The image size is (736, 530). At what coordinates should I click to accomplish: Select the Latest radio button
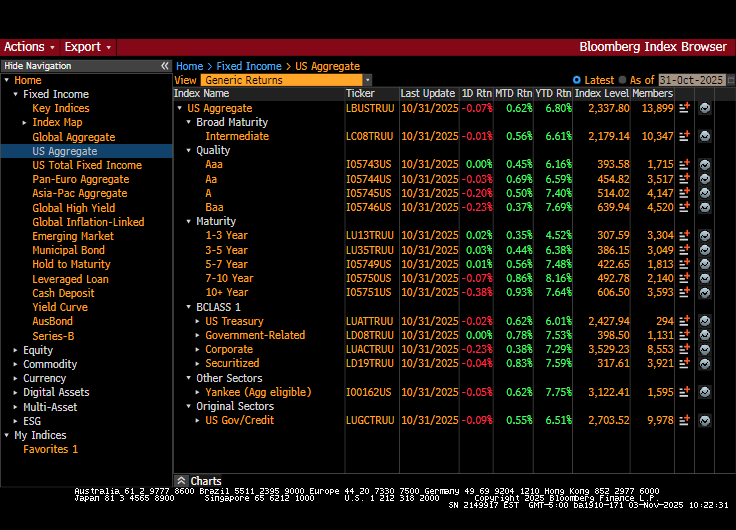point(576,80)
